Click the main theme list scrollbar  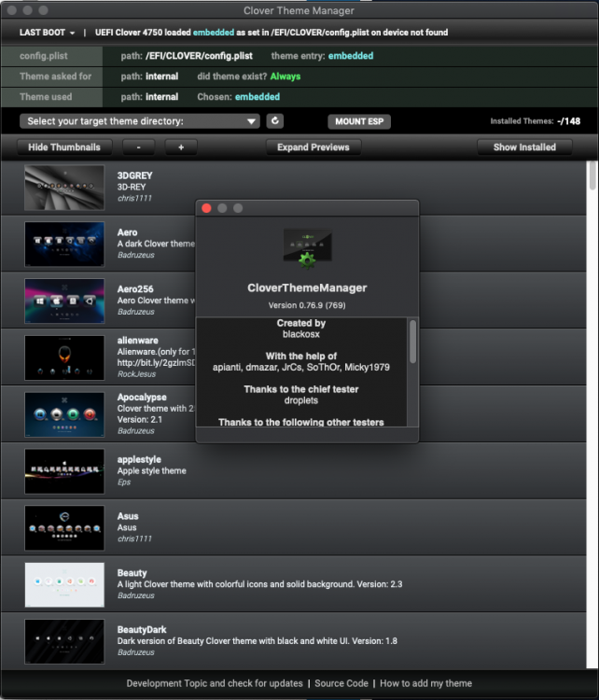[592, 175]
